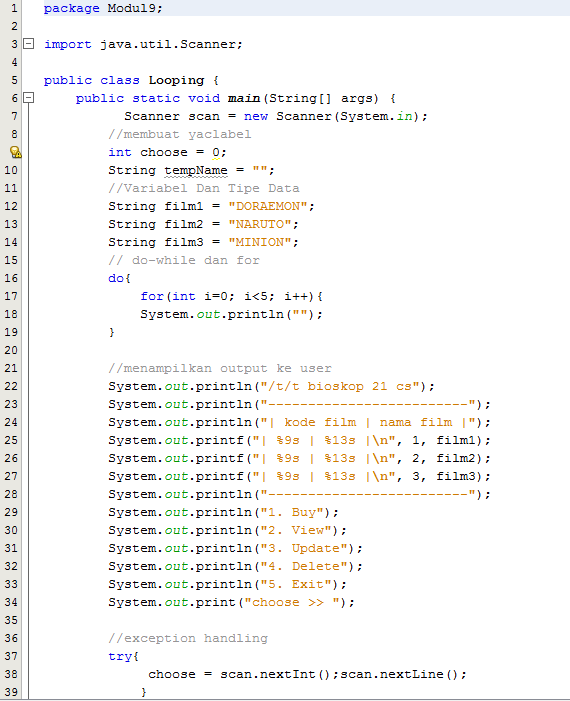
Task: Click the string "/t/t bioskop 21 cs"
Action: click(x=340, y=386)
